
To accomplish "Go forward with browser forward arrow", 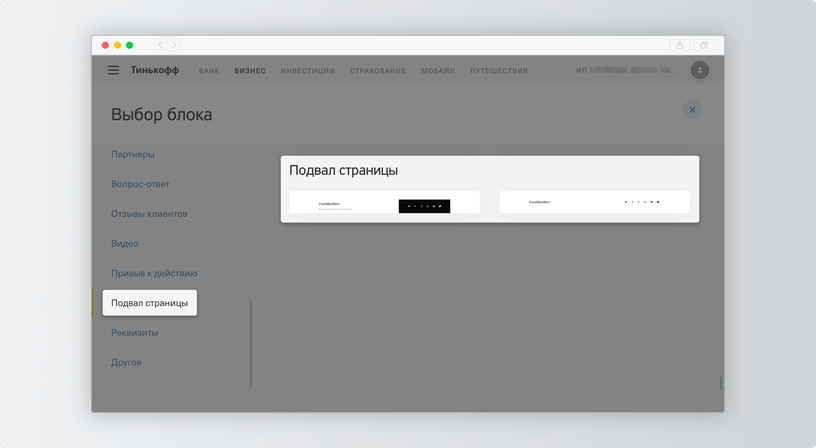I will click(x=174, y=45).
